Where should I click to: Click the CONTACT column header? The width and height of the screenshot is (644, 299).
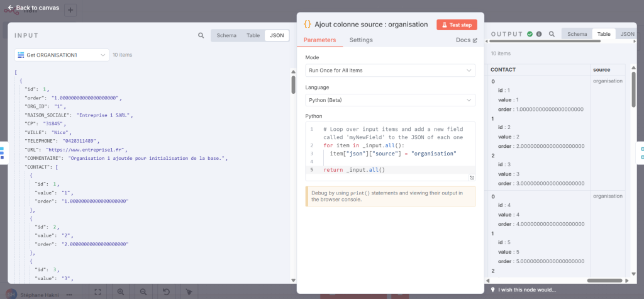click(x=538, y=69)
